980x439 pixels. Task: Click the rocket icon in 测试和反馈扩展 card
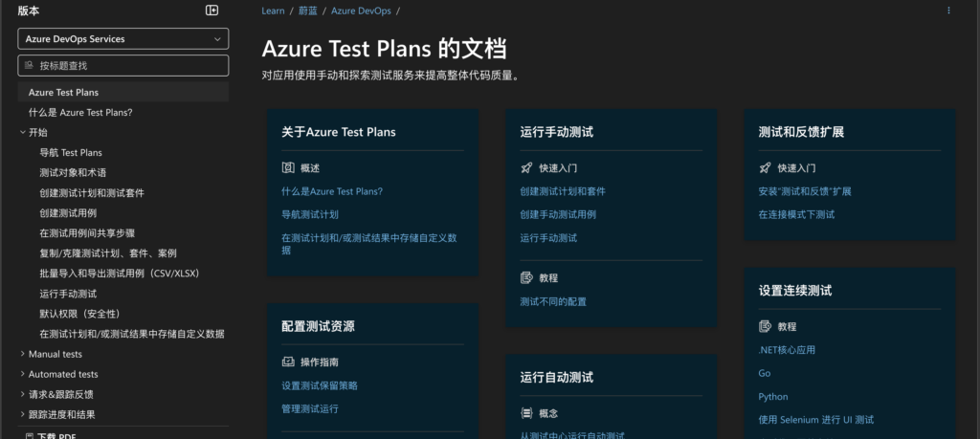click(765, 167)
